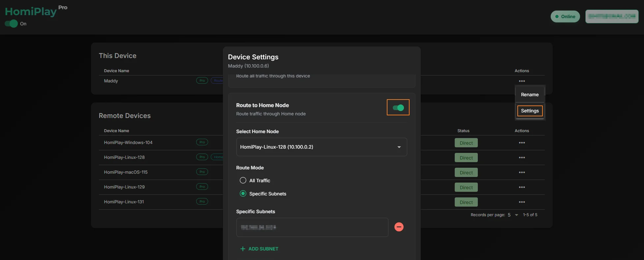Click the blurred account button
Viewport: 644px width, 260px height.
[x=612, y=16]
